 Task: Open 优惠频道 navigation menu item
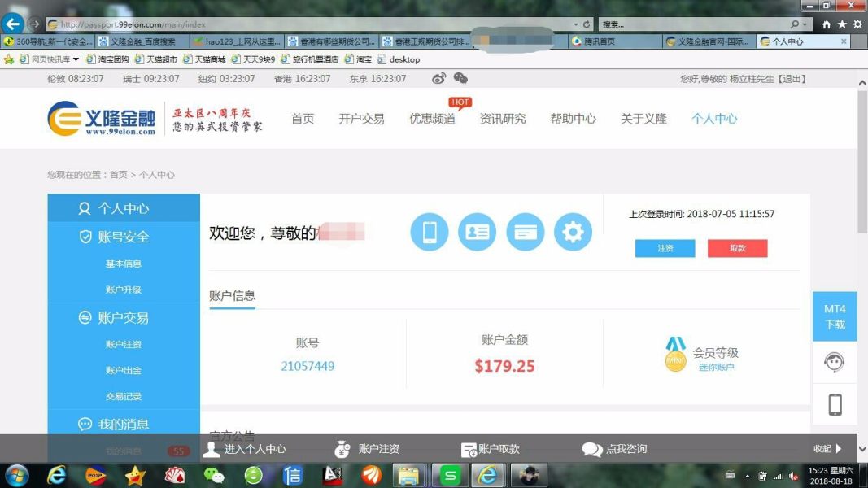[x=432, y=119]
